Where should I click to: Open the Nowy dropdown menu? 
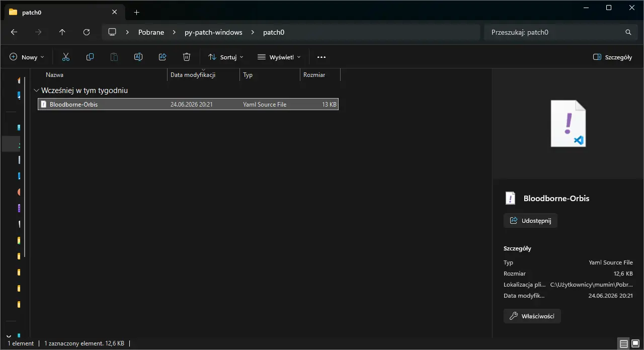coord(27,57)
